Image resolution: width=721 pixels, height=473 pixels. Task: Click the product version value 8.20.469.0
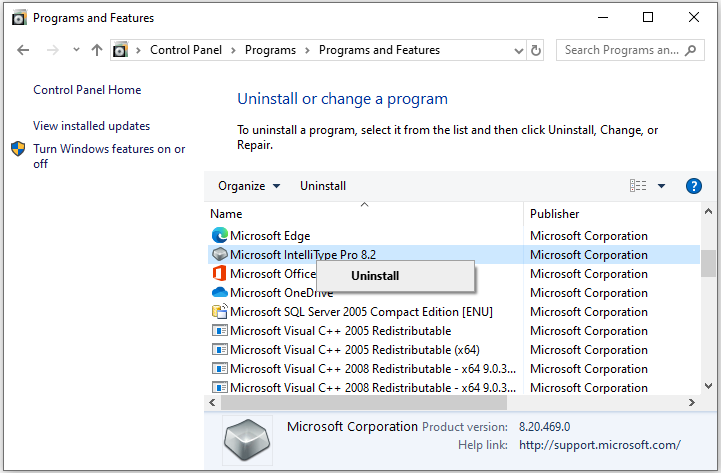[544, 427]
